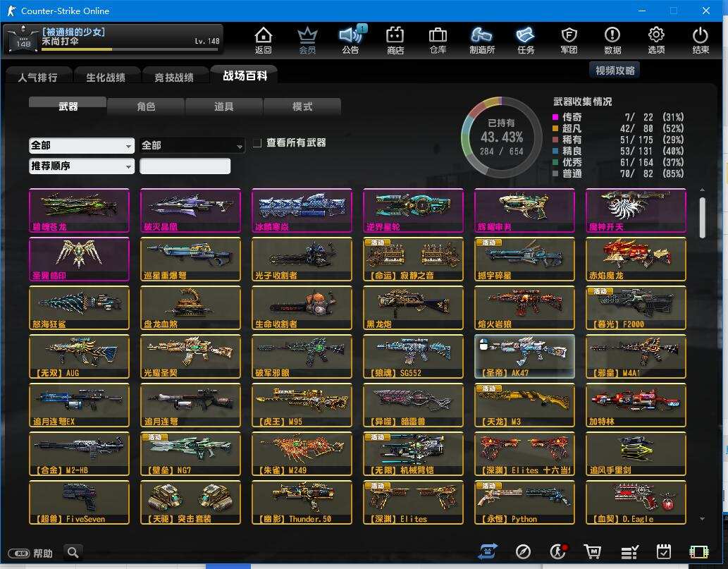Click the film strip icon at bottom
The width and height of the screenshot is (728, 569).
(x=698, y=552)
